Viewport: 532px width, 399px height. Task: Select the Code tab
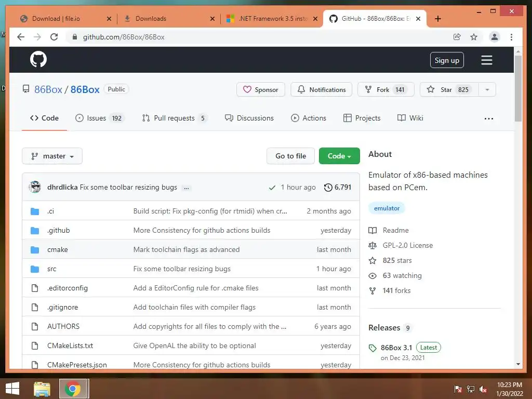[45, 118]
